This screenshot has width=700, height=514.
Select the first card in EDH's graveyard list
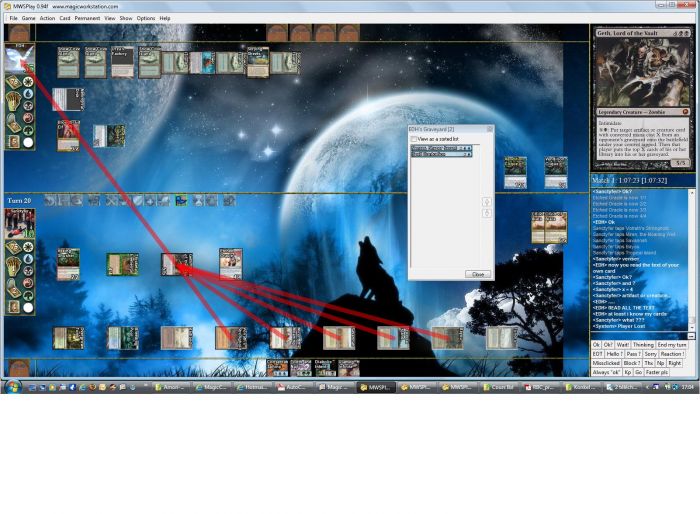[x=441, y=148]
